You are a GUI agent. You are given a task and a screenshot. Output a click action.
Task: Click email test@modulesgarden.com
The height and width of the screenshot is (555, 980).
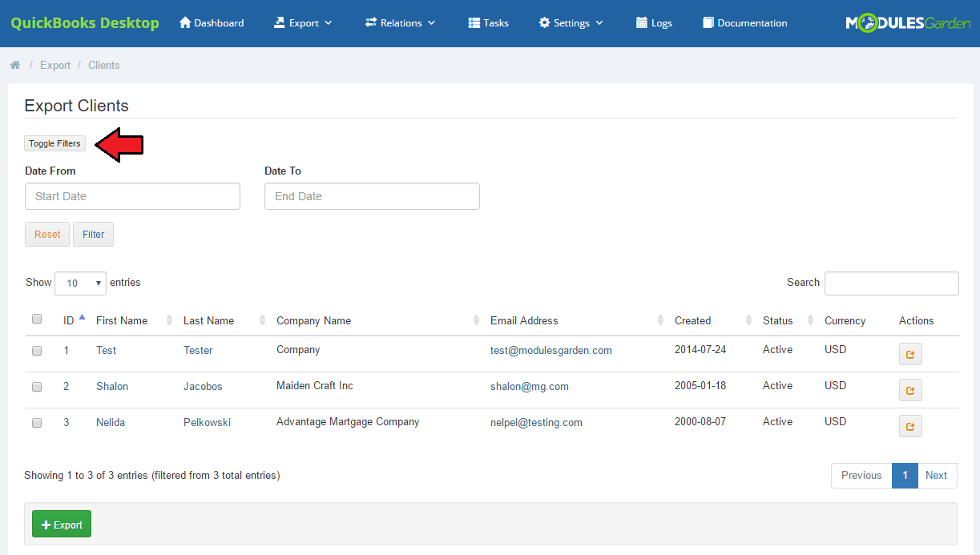point(551,350)
